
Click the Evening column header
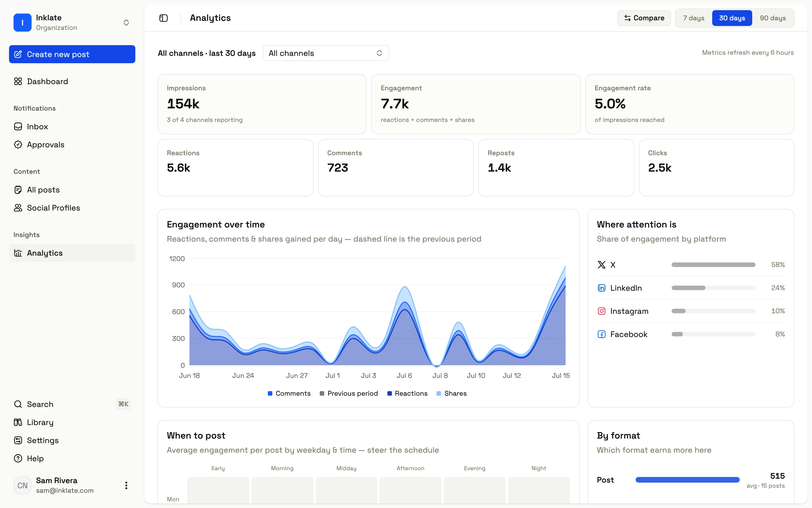pos(475,468)
